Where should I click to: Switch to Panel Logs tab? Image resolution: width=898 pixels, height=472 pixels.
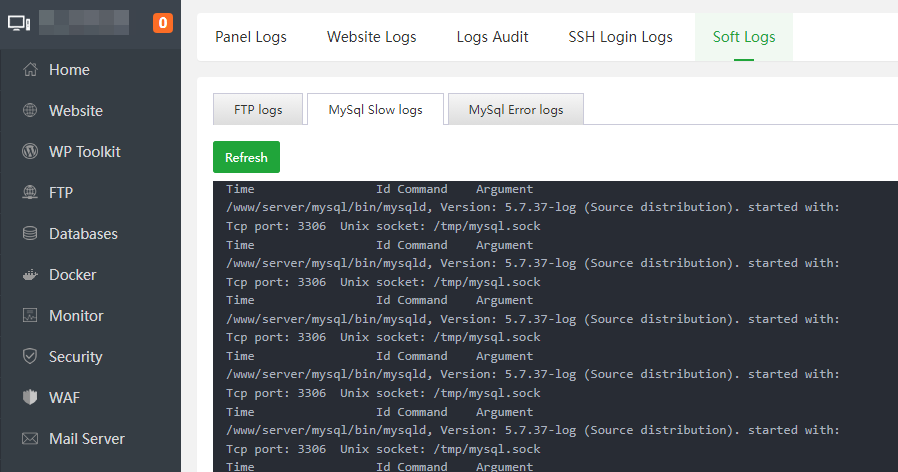pos(251,37)
